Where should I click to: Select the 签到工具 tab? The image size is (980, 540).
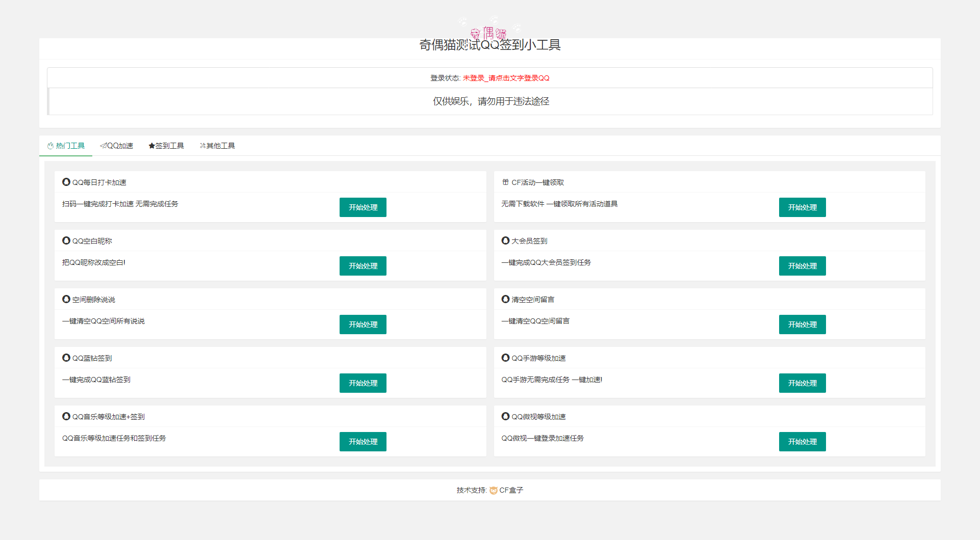(x=166, y=146)
